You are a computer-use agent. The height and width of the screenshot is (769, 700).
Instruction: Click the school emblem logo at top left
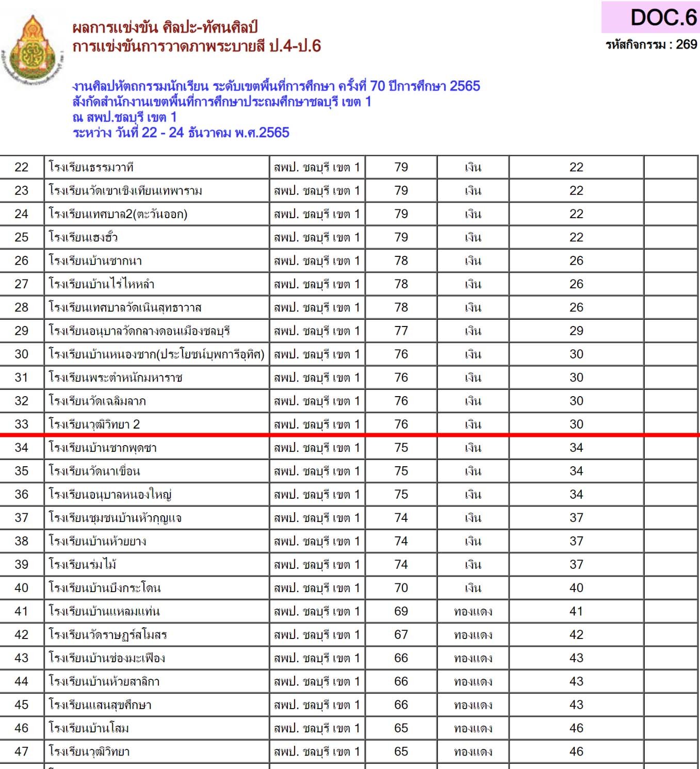(33, 51)
